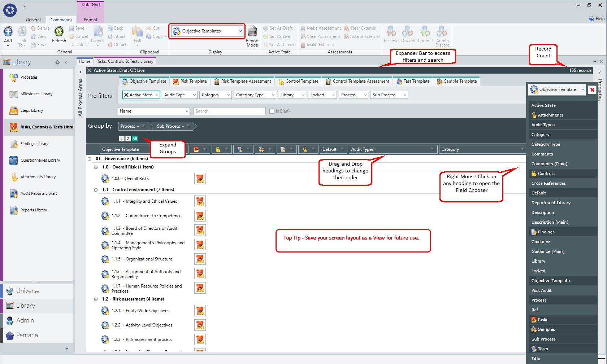Image resolution: width=607 pixels, height=364 pixels.
Task: Click into the Search input field
Action: point(230,111)
